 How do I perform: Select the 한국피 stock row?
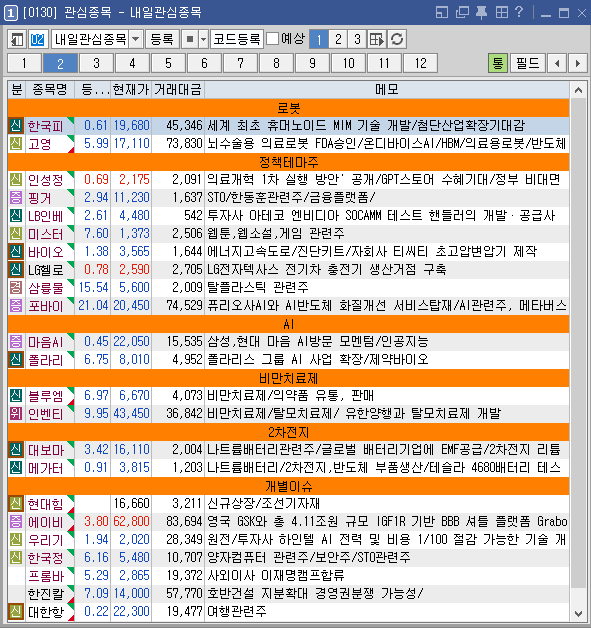pos(288,126)
